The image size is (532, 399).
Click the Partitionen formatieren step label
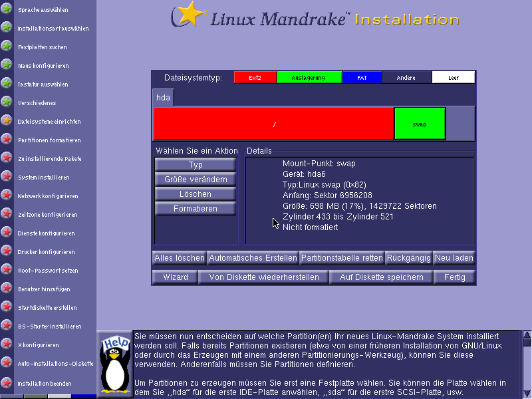pyautogui.click(x=49, y=140)
